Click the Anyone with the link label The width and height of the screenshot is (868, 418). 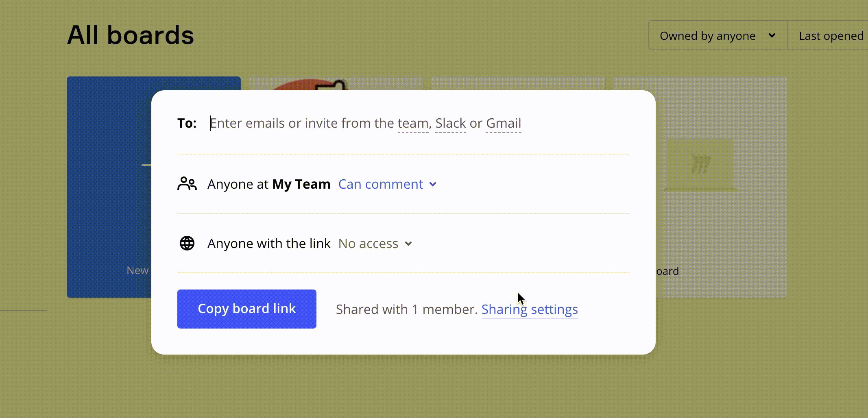(269, 244)
